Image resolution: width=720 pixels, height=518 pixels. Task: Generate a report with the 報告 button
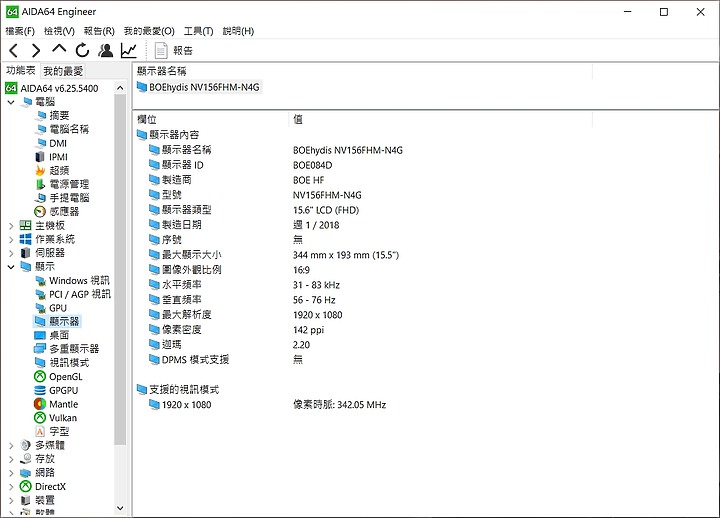click(174, 50)
